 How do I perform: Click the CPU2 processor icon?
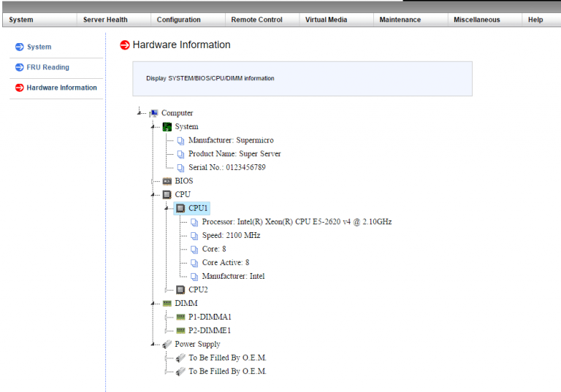180,290
